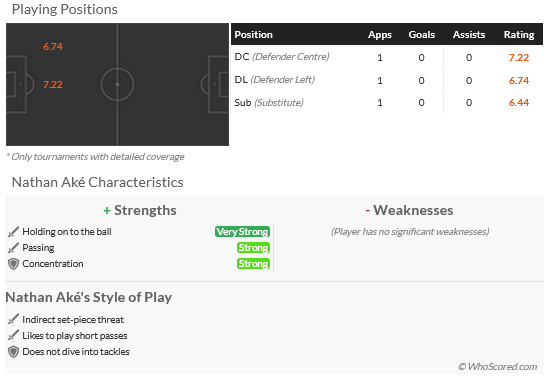Sort table by Assists column header
The height and width of the screenshot is (377, 553).
[469, 35]
